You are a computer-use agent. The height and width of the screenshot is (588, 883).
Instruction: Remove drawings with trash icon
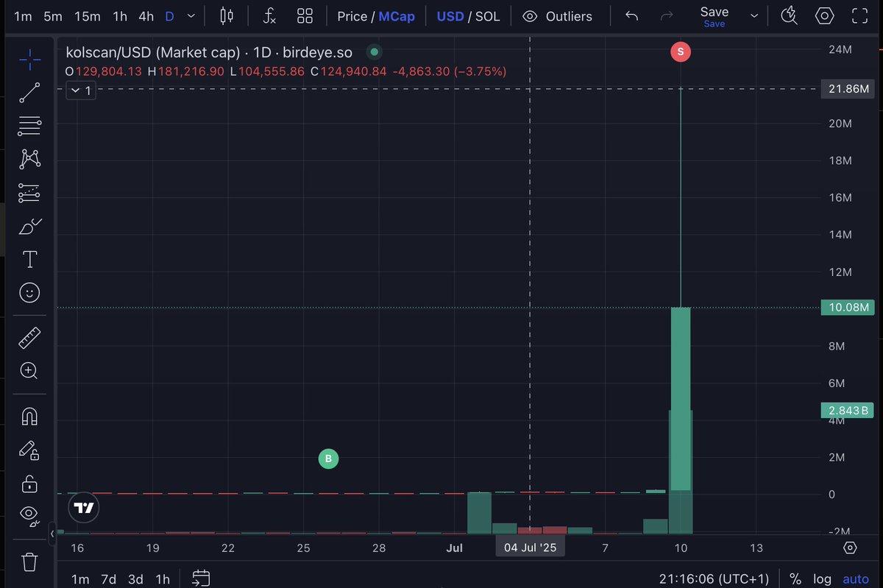click(x=29, y=562)
